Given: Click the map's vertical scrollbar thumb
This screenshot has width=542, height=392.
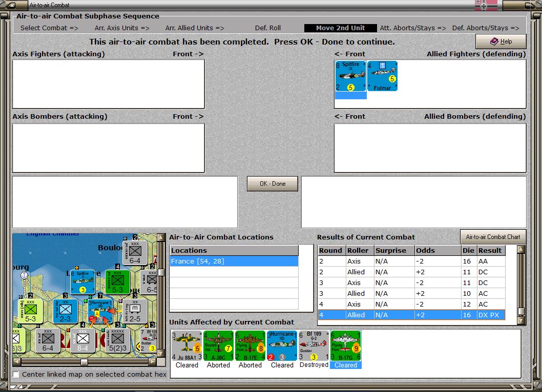Looking at the screenshot, I should 161,272.
